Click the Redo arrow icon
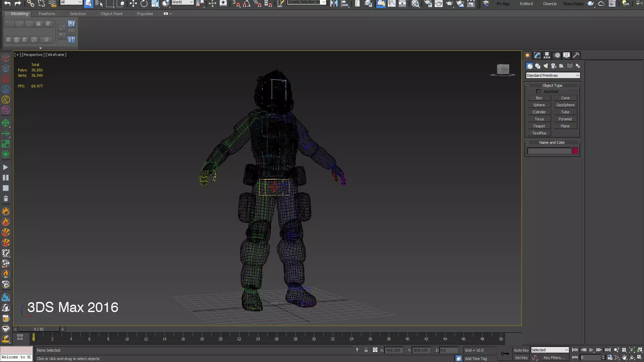644x362 pixels. point(18,3)
